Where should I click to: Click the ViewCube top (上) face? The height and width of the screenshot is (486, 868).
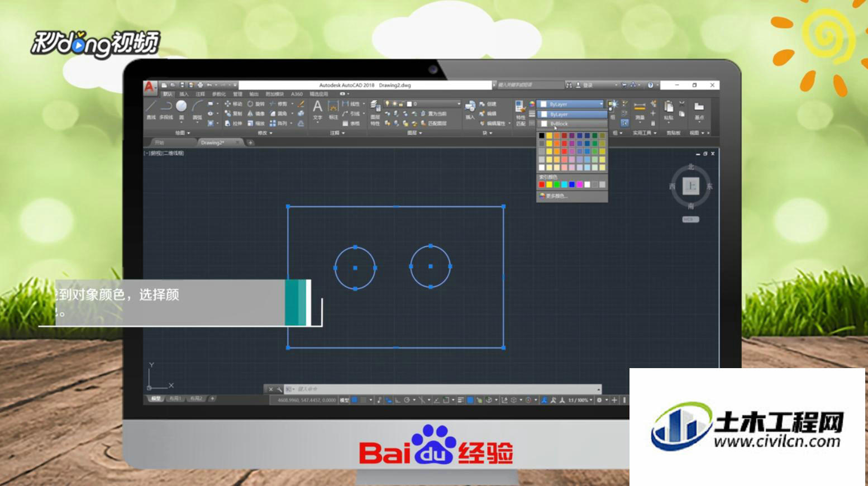691,186
